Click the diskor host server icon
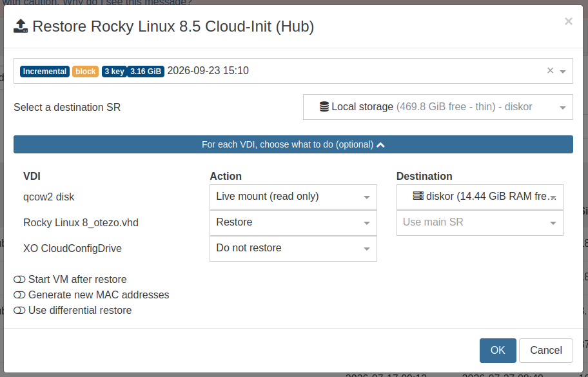This screenshot has width=588, height=377. [x=418, y=196]
